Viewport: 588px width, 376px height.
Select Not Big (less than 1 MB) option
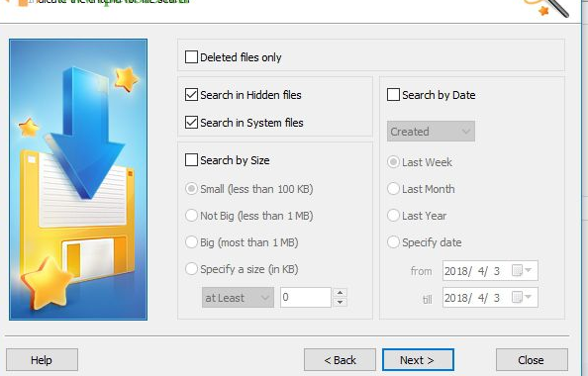(191, 216)
